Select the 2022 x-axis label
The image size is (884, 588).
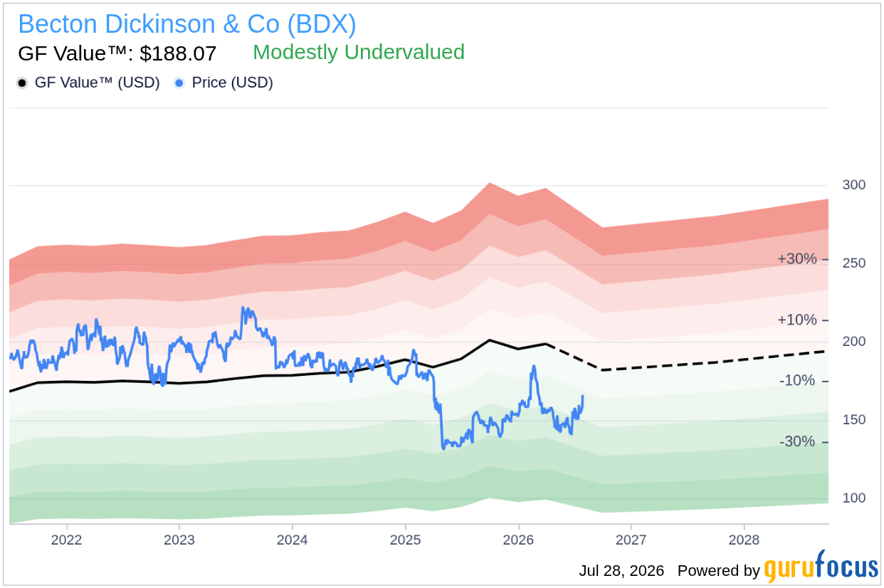pyautogui.click(x=66, y=540)
